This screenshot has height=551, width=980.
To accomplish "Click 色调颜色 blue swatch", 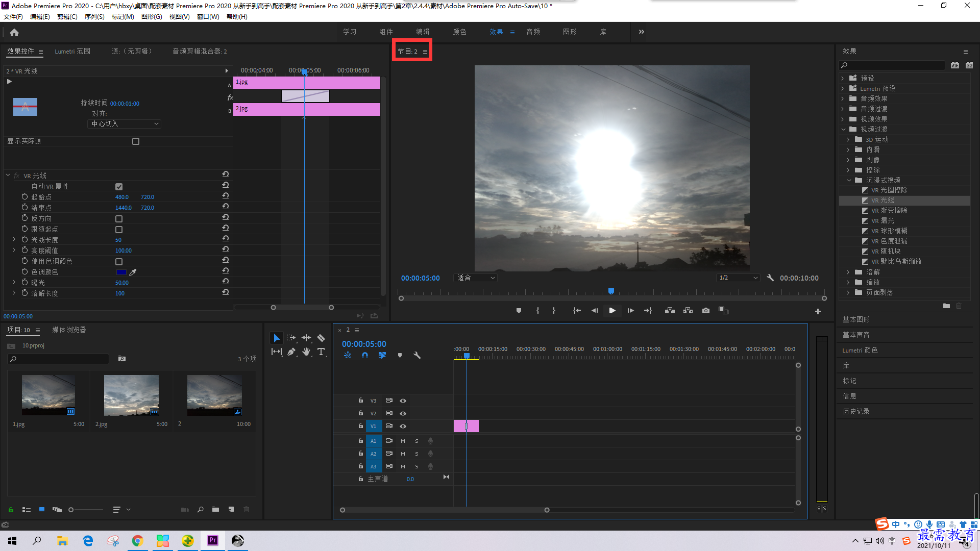I will 121,272.
